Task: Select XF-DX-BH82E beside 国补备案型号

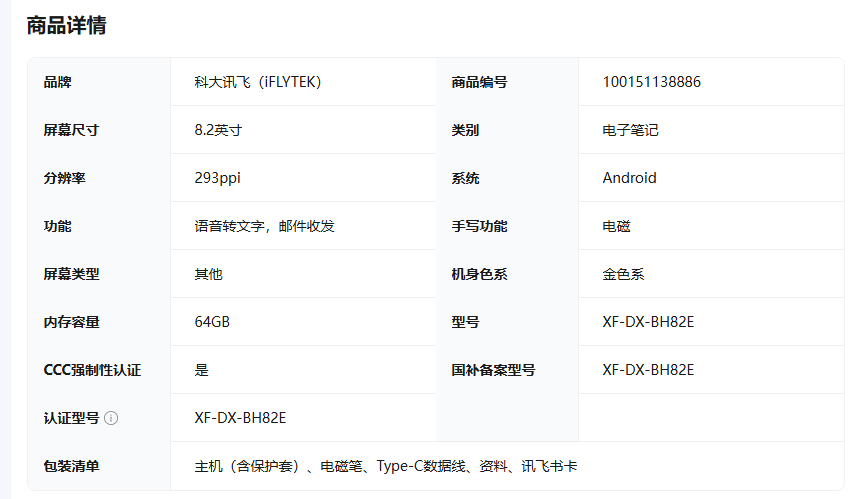Action: tap(648, 370)
